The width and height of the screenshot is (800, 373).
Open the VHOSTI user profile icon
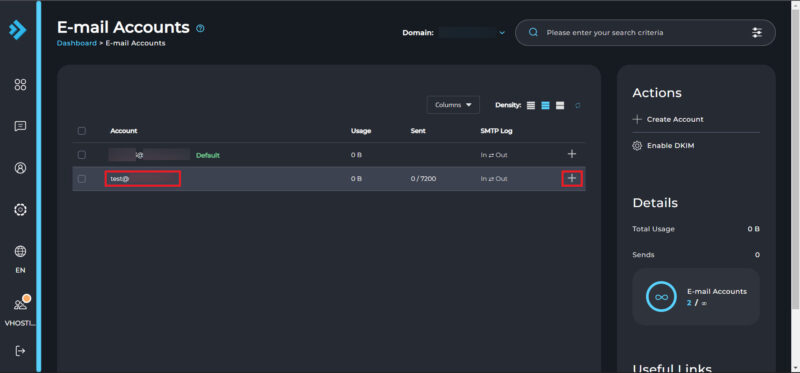coord(21,304)
